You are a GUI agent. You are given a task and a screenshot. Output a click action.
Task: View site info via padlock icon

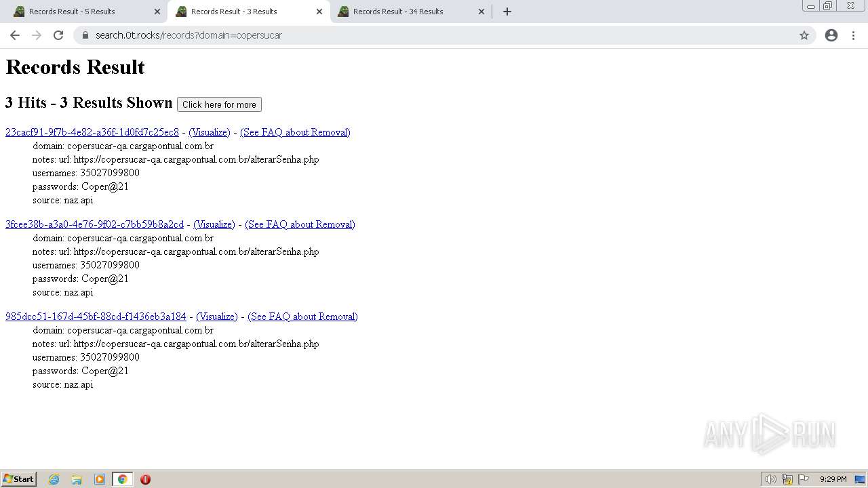click(85, 35)
